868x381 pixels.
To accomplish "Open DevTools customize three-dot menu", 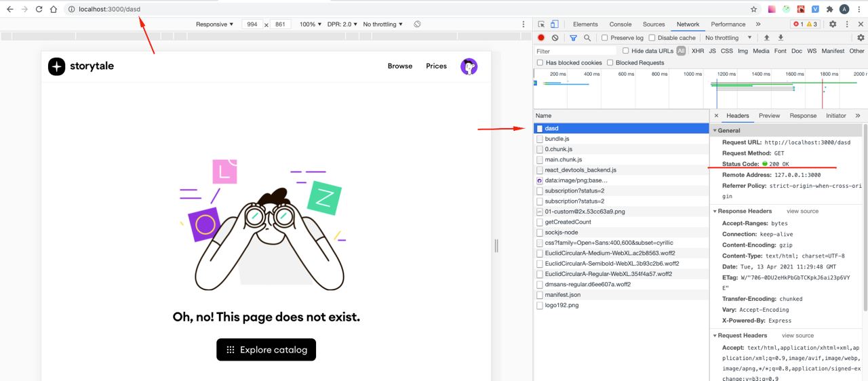I will point(847,24).
